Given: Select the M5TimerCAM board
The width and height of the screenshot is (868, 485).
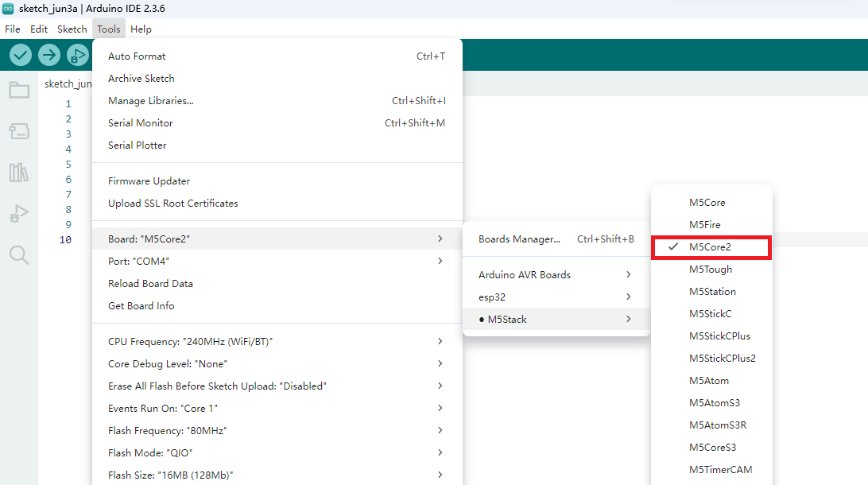Looking at the screenshot, I should pyautogui.click(x=711, y=470).
